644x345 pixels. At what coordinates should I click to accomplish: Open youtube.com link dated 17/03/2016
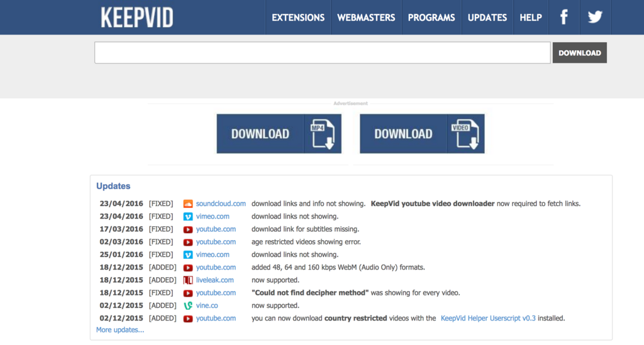tap(216, 229)
